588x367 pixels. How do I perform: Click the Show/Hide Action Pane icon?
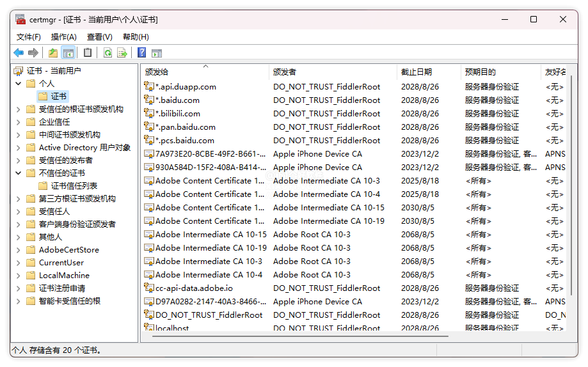[x=156, y=53]
